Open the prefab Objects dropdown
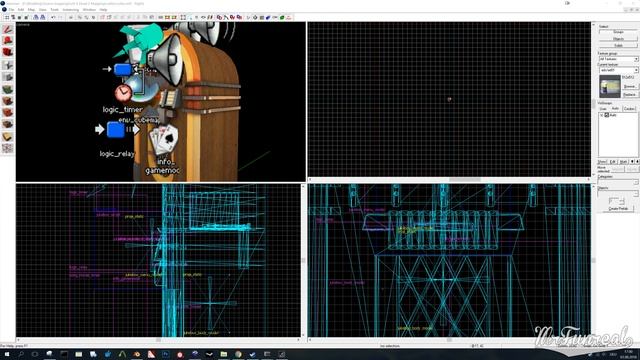640x360 pixels. coord(618,193)
